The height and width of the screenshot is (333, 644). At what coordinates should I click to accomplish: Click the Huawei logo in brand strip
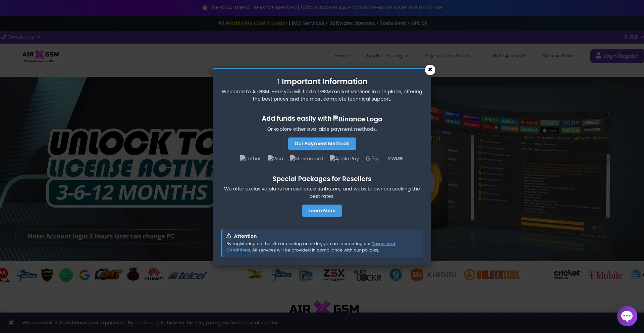coord(154,274)
